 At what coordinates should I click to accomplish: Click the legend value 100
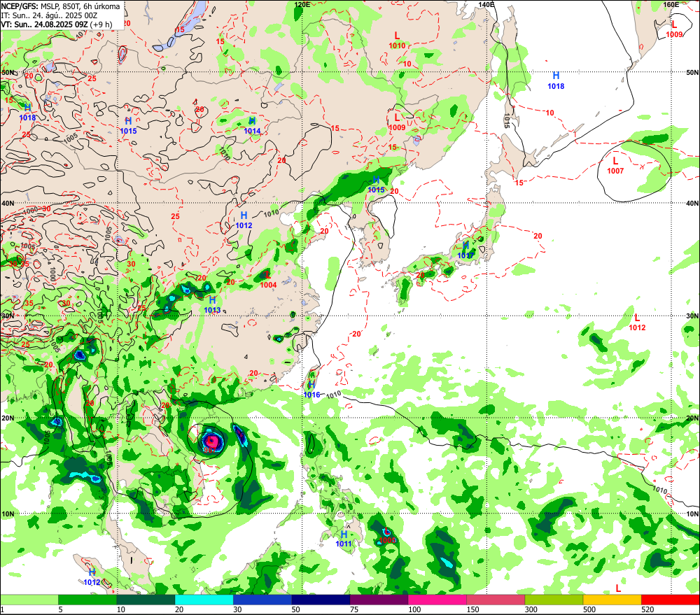(414, 609)
